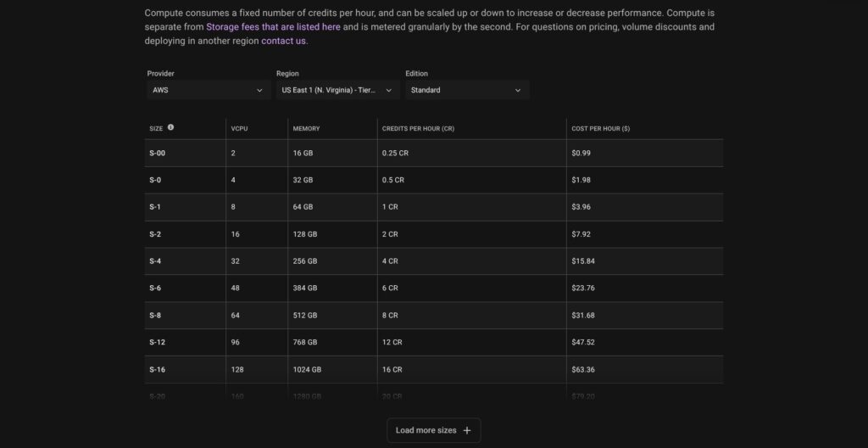Click the 1 CR credits cell
Viewport: 868px width, 448px height.
[471, 207]
